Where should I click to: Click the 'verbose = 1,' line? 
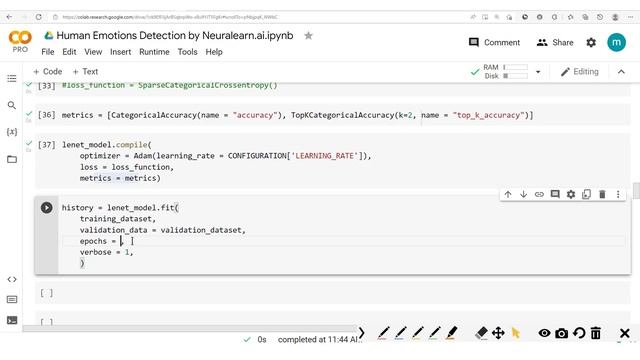(107, 252)
